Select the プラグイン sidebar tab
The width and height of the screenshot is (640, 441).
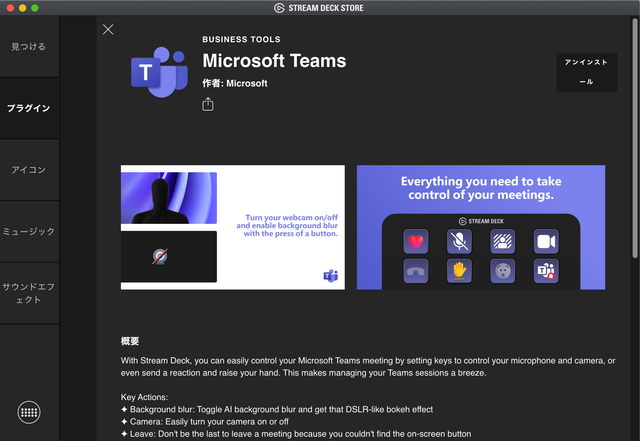point(29,108)
